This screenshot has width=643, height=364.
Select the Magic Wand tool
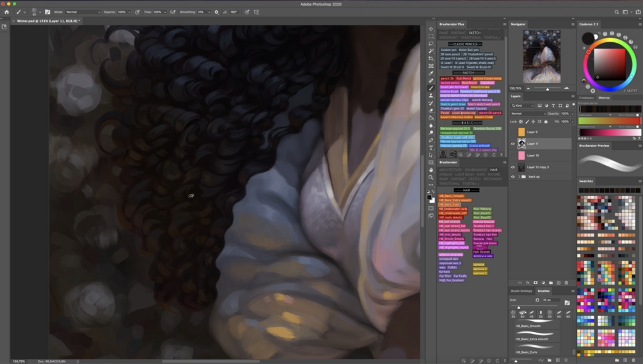(x=431, y=51)
